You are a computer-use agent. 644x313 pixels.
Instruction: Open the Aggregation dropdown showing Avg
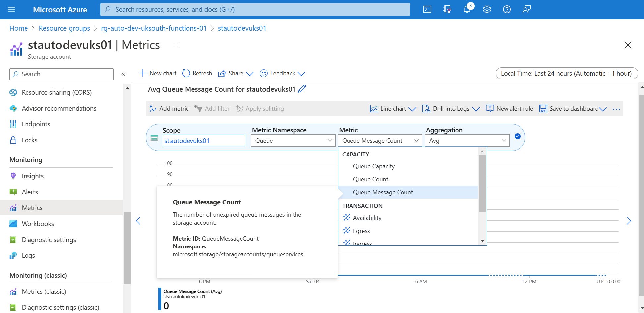click(x=467, y=140)
